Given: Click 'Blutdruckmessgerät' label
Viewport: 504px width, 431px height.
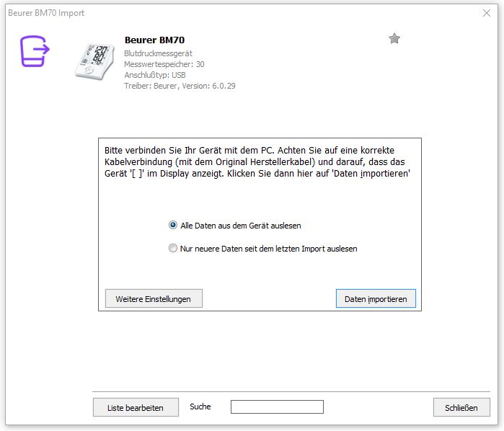Looking at the screenshot, I should tap(158, 53).
